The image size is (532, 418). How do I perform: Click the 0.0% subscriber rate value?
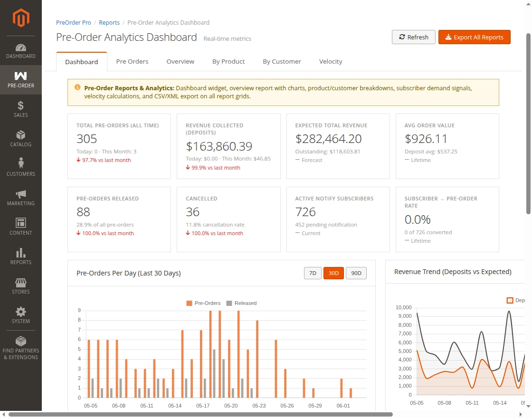(418, 219)
